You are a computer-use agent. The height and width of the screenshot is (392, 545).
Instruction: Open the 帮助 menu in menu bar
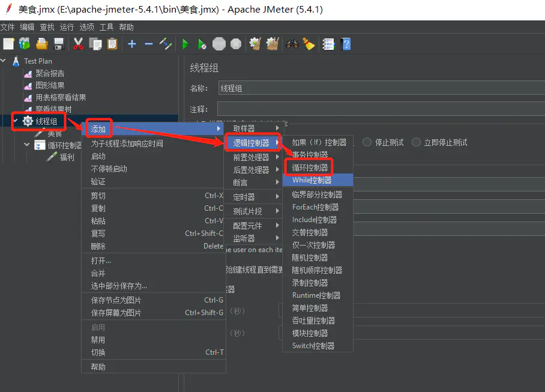tap(126, 27)
